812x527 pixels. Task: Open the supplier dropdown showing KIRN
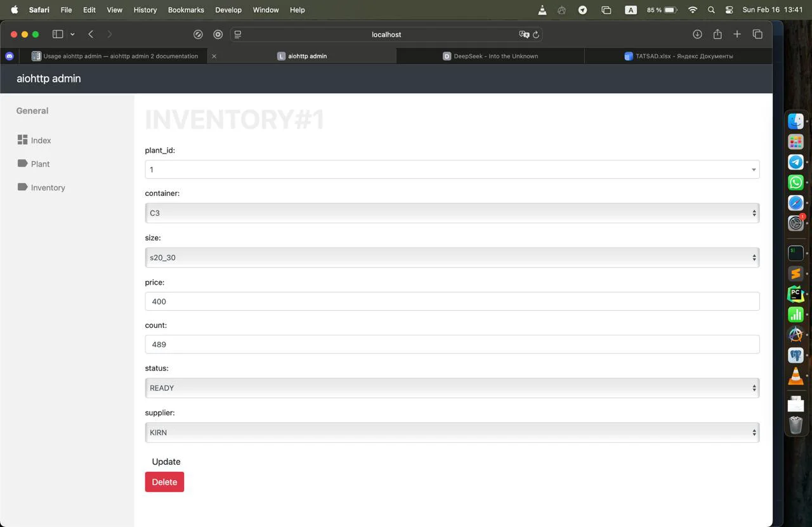tap(452, 433)
